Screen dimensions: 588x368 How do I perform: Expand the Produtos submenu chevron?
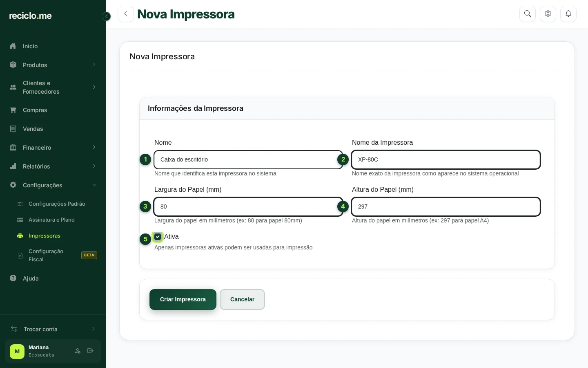coord(94,65)
